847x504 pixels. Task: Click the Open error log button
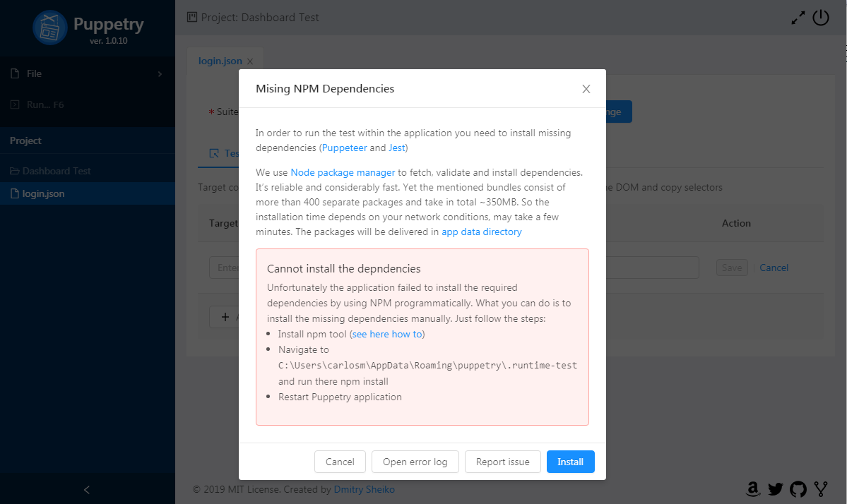click(415, 462)
